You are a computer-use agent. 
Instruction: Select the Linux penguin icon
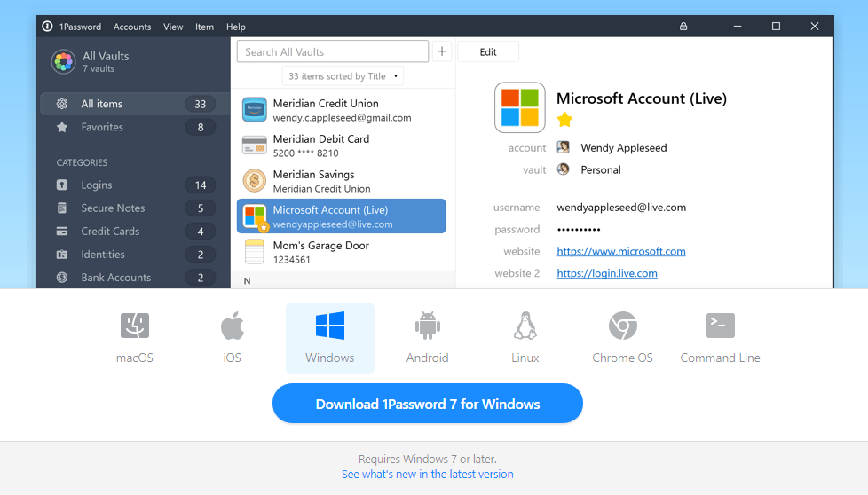[x=525, y=326]
